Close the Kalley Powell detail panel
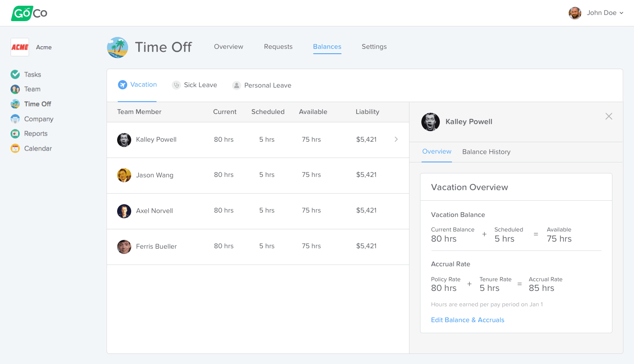The image size is (634, 364). [609, 116]
